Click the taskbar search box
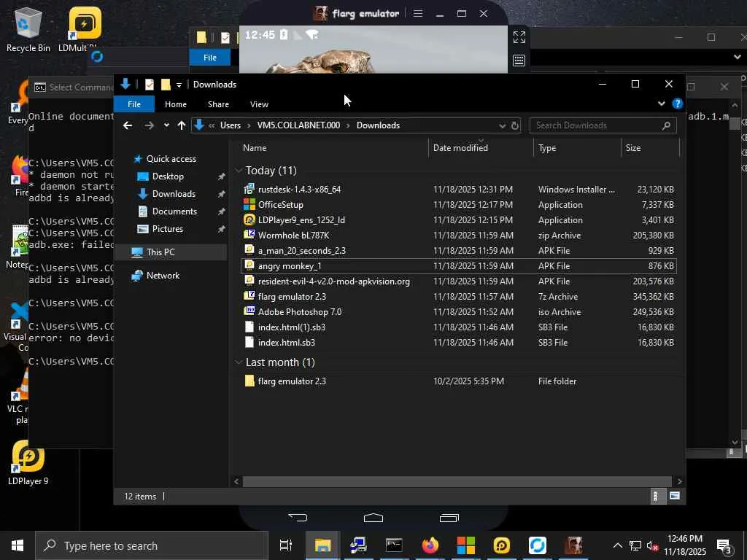The height and width of the screenshot is (560, 747). [152, 545]
